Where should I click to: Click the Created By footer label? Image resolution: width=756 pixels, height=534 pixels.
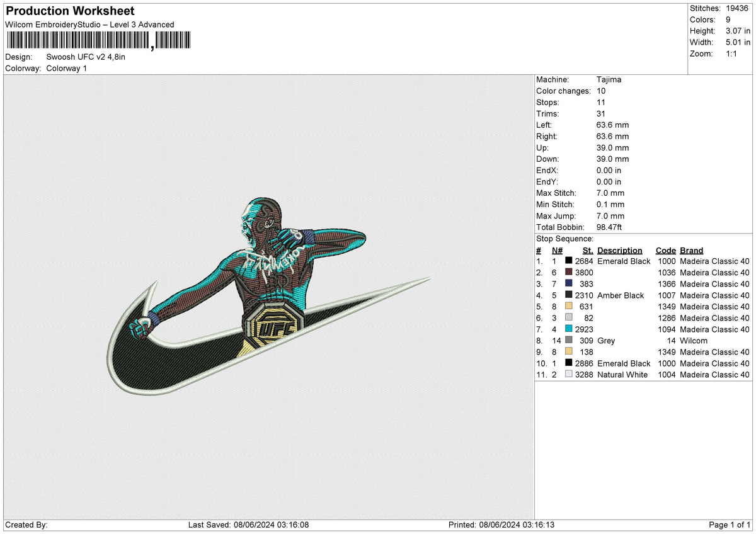point(26,525)
